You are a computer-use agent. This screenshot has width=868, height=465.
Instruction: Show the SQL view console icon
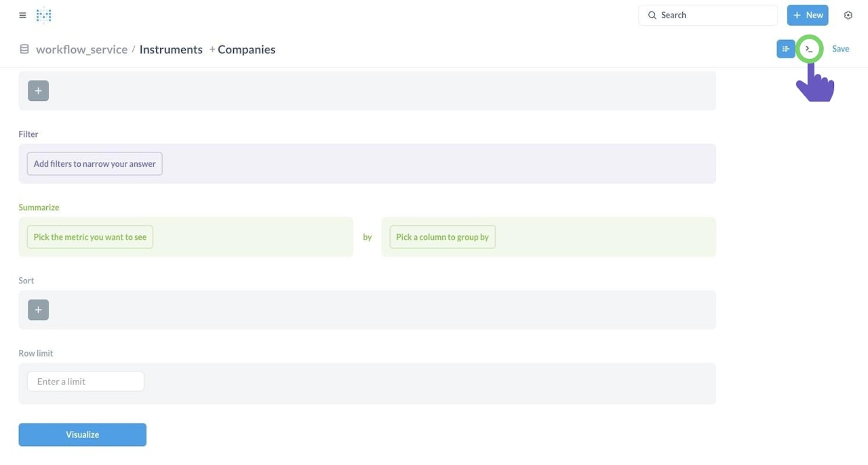pyautogui.click(x=809, y=49)
